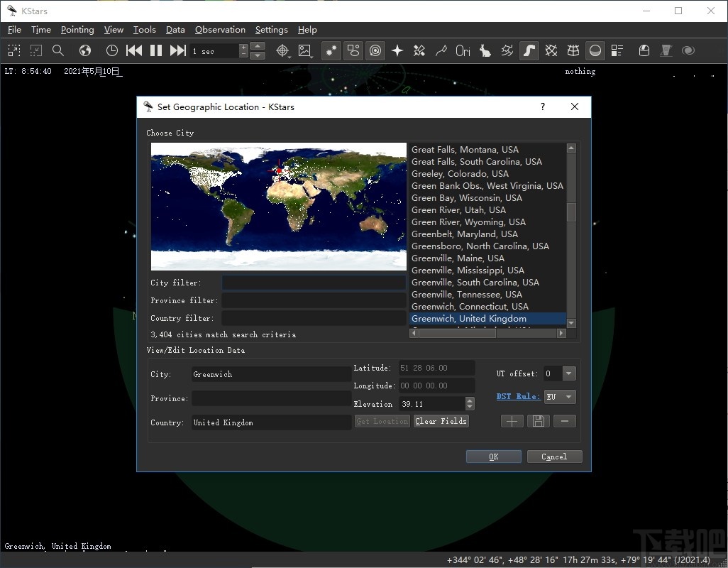Open the Set Geographic Location globe icon
The image size is (728, 568).
pos(85,50)
